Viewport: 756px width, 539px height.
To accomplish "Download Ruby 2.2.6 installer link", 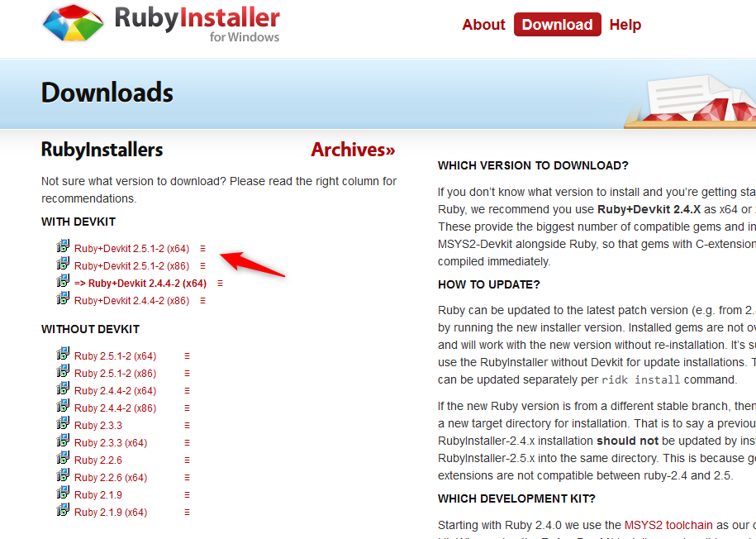I will click(98, 460).
